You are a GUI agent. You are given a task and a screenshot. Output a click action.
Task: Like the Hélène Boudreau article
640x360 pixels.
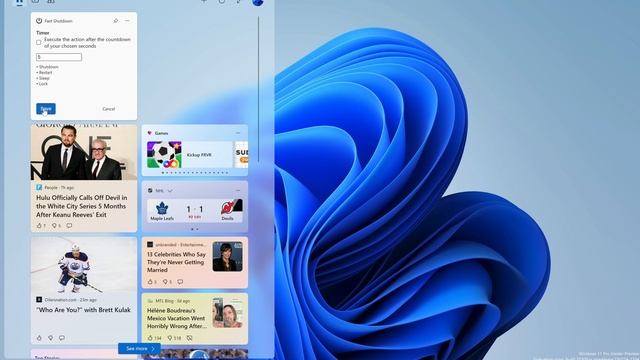[150, 338]
